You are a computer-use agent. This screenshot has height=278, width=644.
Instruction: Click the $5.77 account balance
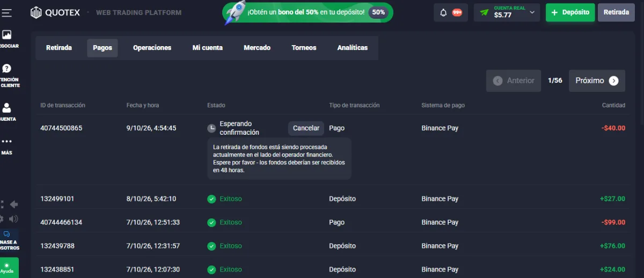point(503,15)
